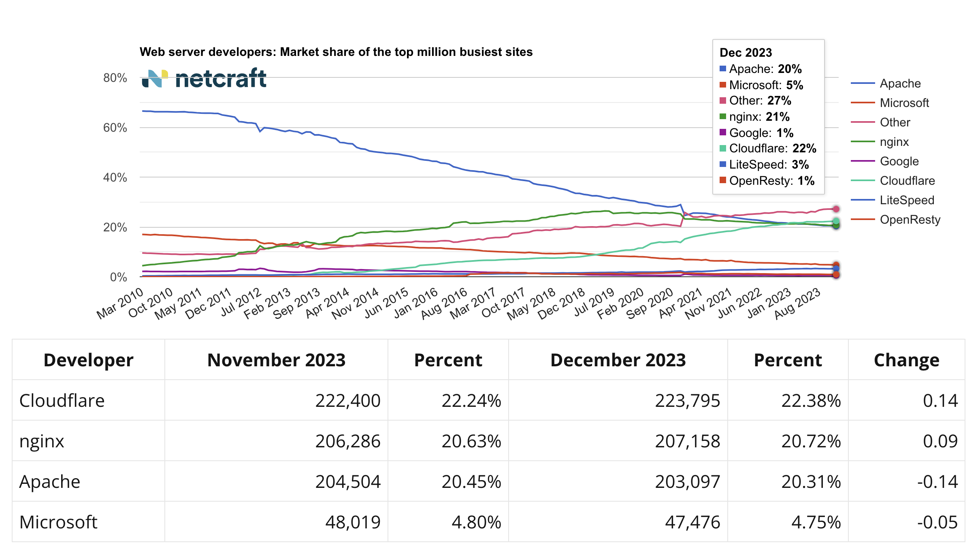Image resolution: width=980 pixels, height=560 pixels.
Task: Select the nginx legend line marker
Action: pos(863,142)
